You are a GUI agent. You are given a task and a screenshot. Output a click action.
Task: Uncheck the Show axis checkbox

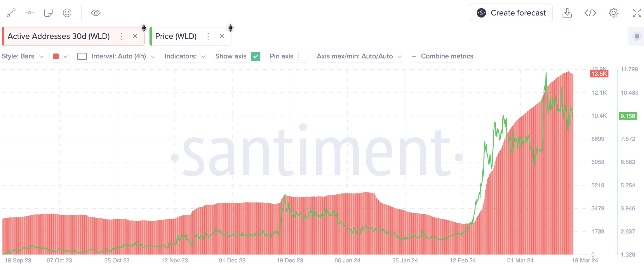click(x=256, y=56)
